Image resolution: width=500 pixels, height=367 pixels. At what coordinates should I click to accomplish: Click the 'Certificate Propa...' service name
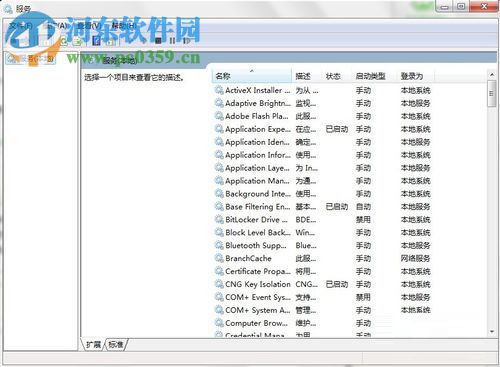[x=258, y=271]
